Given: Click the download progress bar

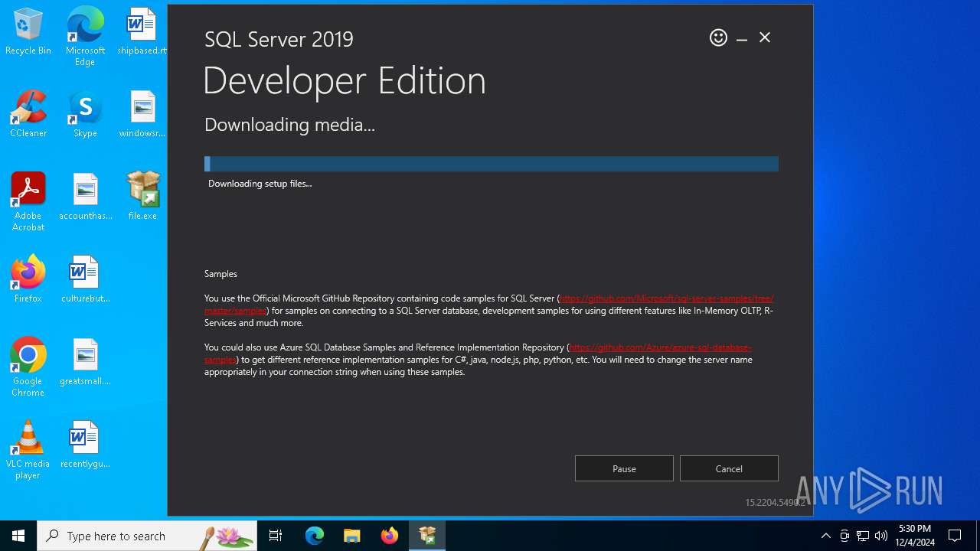Looking at the screenshot, I should (492, 164).
